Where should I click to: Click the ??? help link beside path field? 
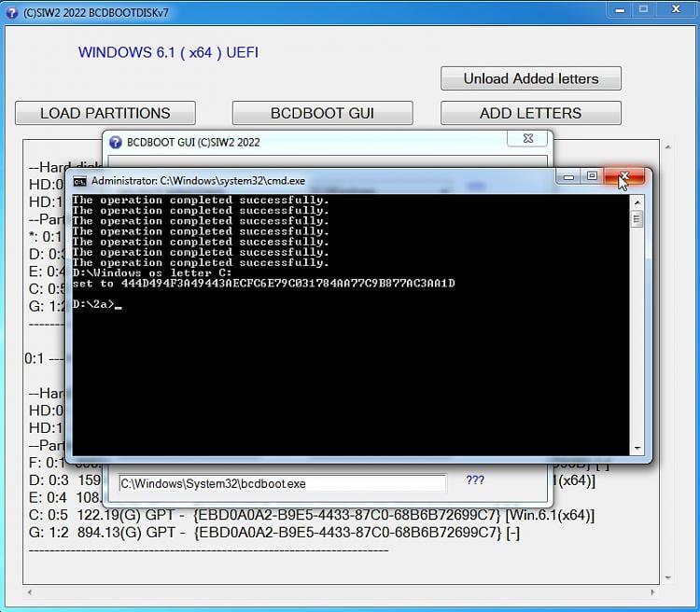(x=475, y=480)
